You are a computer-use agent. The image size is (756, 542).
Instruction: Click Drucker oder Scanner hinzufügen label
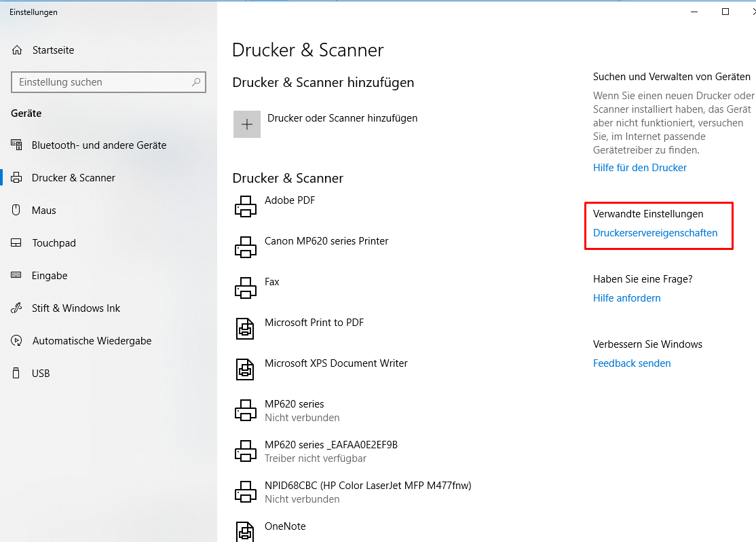coord(342,118)
